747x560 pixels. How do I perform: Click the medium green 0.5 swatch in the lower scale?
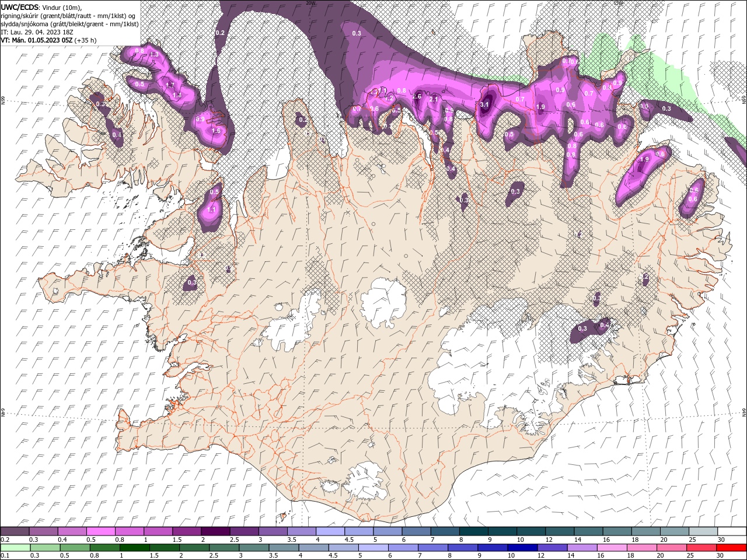(75, 548)
